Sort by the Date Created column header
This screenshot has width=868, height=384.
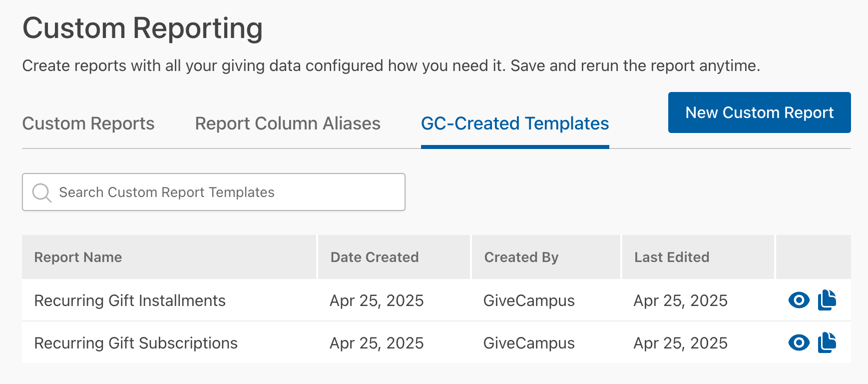(x=375, y=257)
